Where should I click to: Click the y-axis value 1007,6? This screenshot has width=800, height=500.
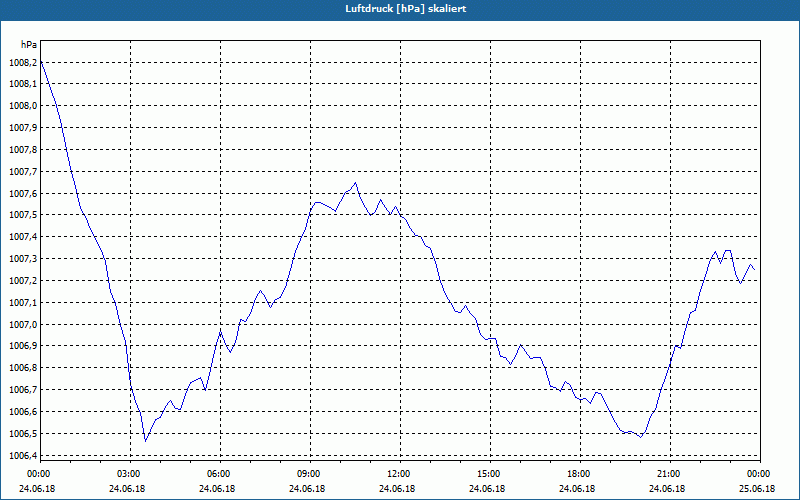point(23,194)
